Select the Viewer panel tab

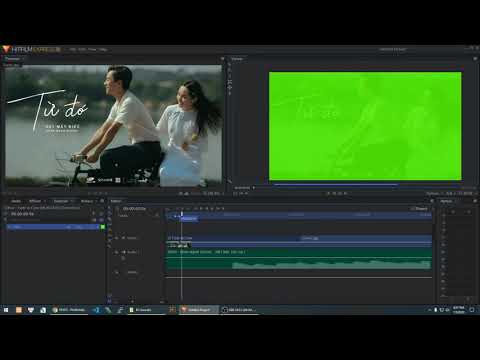coord(237,59)
